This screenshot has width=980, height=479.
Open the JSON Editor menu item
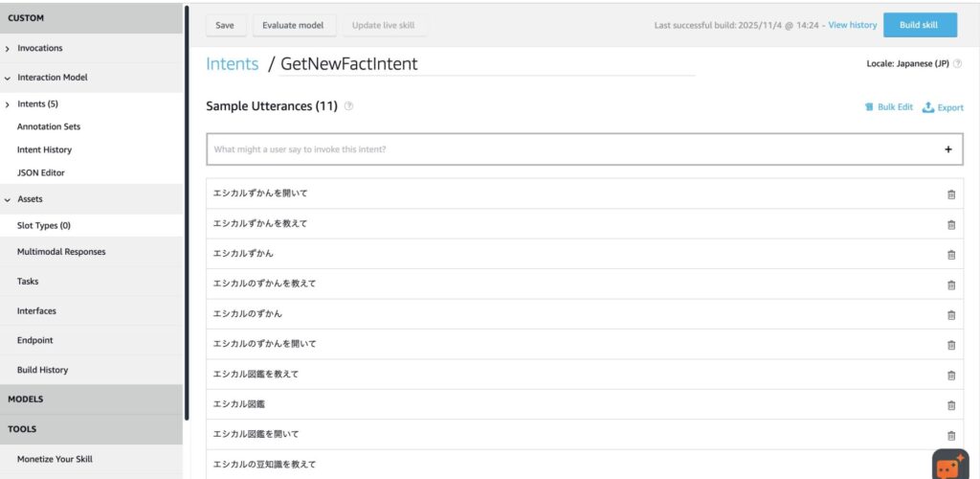click(x=41, y=172)
